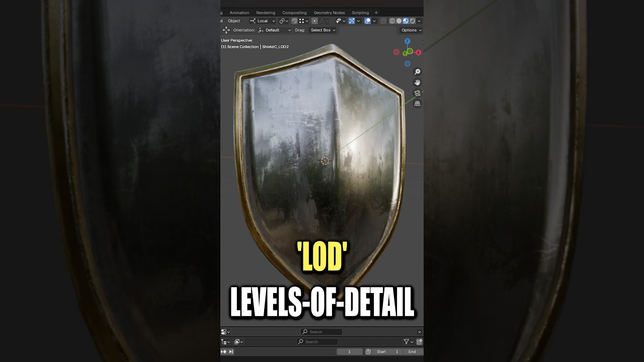The image size is (644, 362).
Task: Click the outliner Search field
Action: 317,342
